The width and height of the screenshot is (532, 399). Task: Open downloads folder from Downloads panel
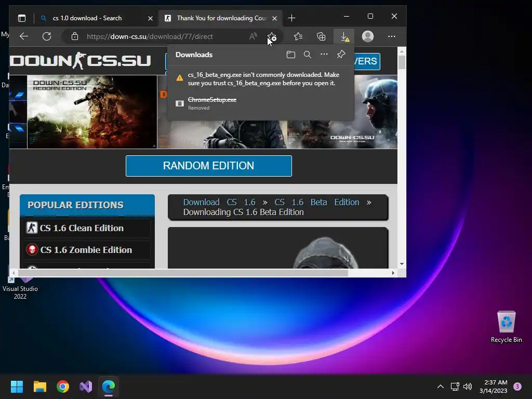click(291, 55)
